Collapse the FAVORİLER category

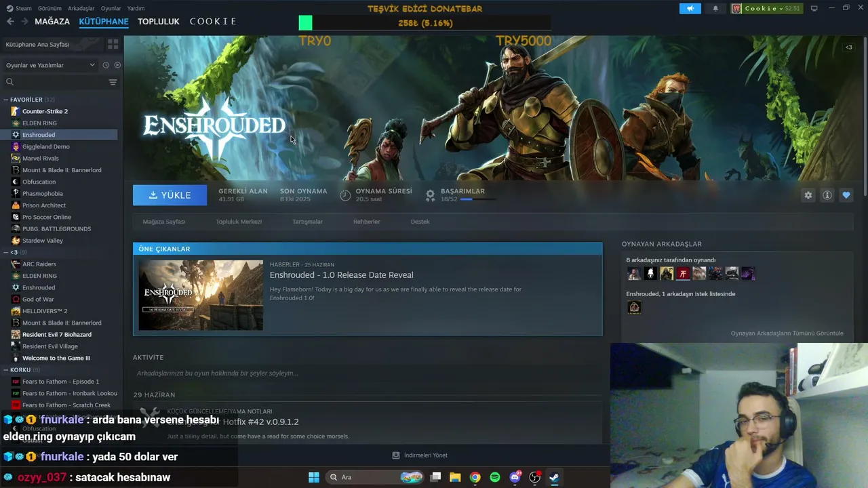(6, 100)
